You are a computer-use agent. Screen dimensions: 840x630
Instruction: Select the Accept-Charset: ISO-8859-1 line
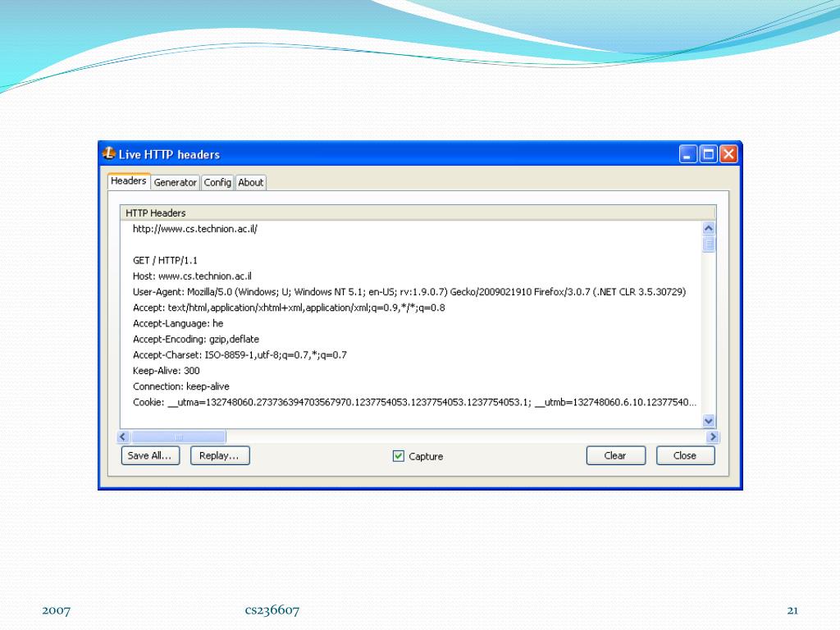(240, 354)
